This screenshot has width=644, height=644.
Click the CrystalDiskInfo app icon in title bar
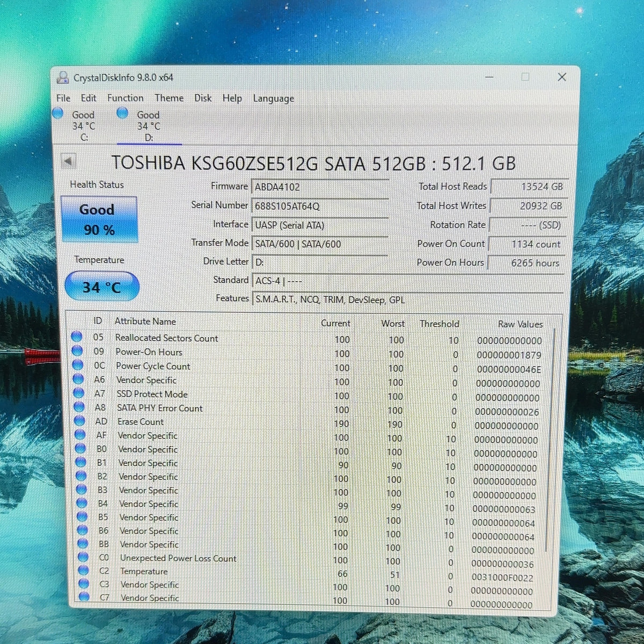(x=63, y=77)
